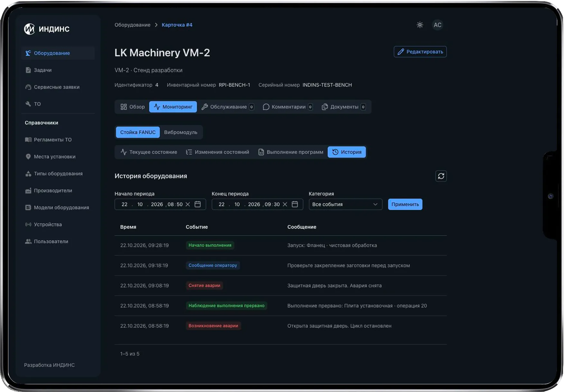Show Изменения состояний view
This screenshot has width=564, height=392.
(217, 152)
